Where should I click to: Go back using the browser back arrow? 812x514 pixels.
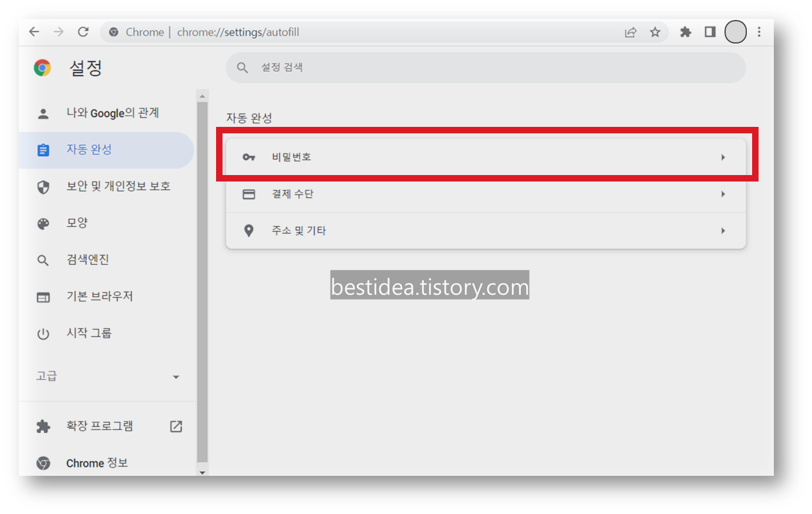point(35,32)
